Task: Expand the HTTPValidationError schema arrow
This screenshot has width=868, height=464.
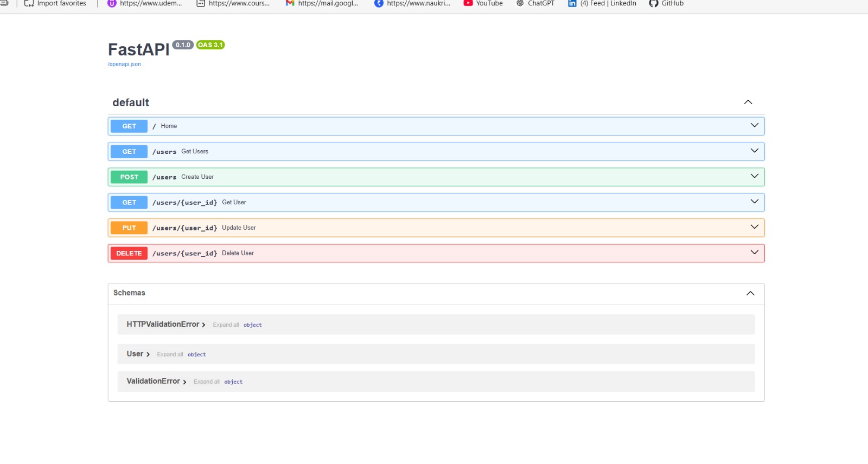Action: [203, 325]
